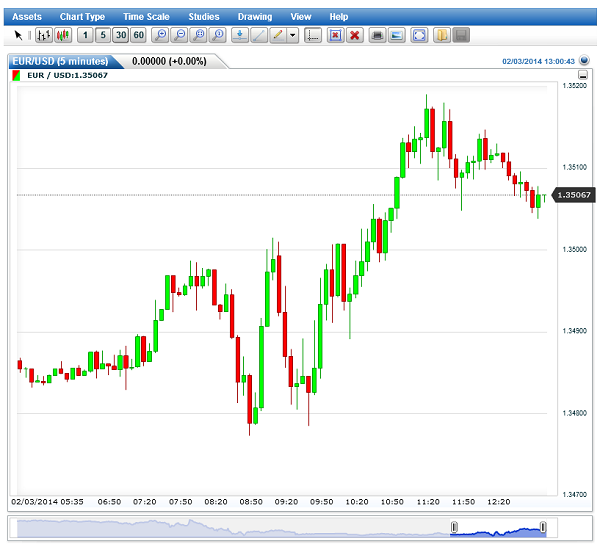This screenshot has height=544, width=600.
Task: Print the chart
Action: [377, 36]
